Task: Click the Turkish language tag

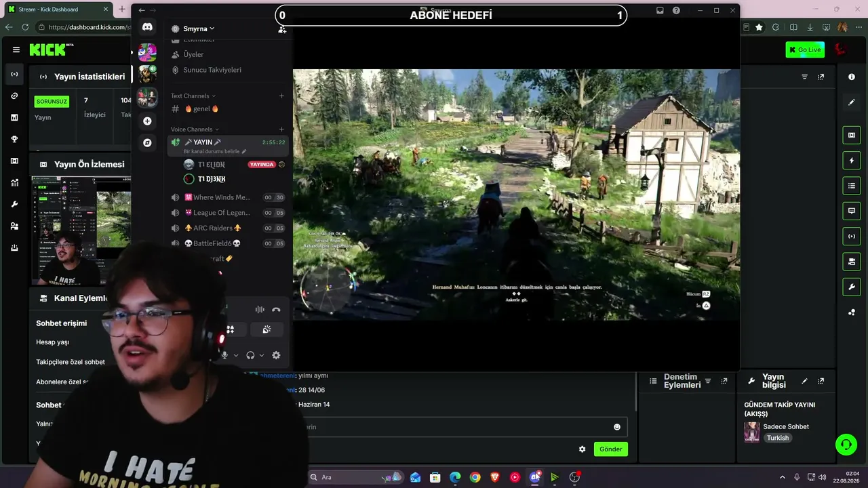Action: pos(778,438)
